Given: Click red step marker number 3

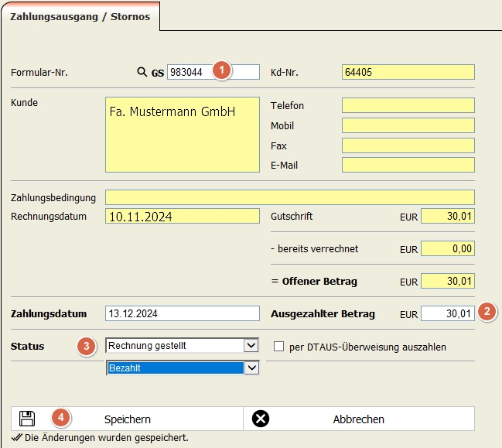Looking at the screenshot, I should pyautogui.click(x=87, y=347).
